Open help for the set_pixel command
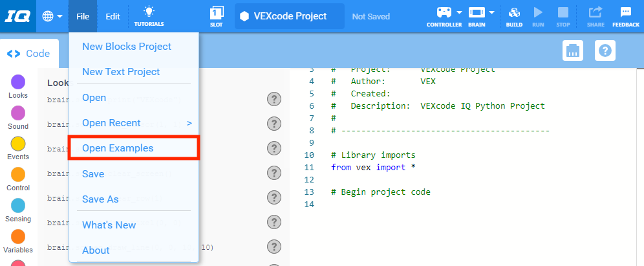Viewport: 644px width, 266px height. pos(274,223)
